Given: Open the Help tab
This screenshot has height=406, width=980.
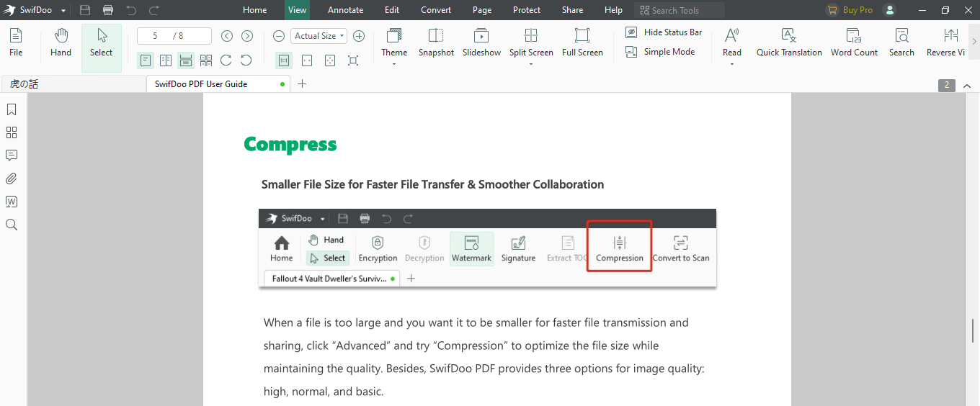Looking at the screenshot, I should coord(613,10).
